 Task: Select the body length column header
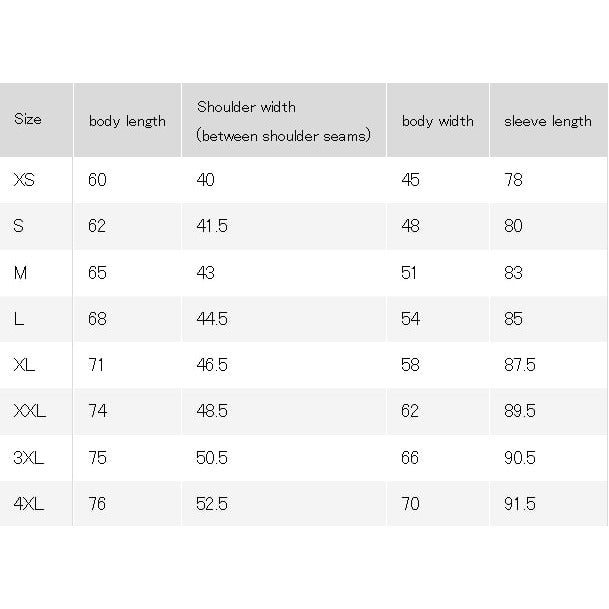tap(127, 122)
